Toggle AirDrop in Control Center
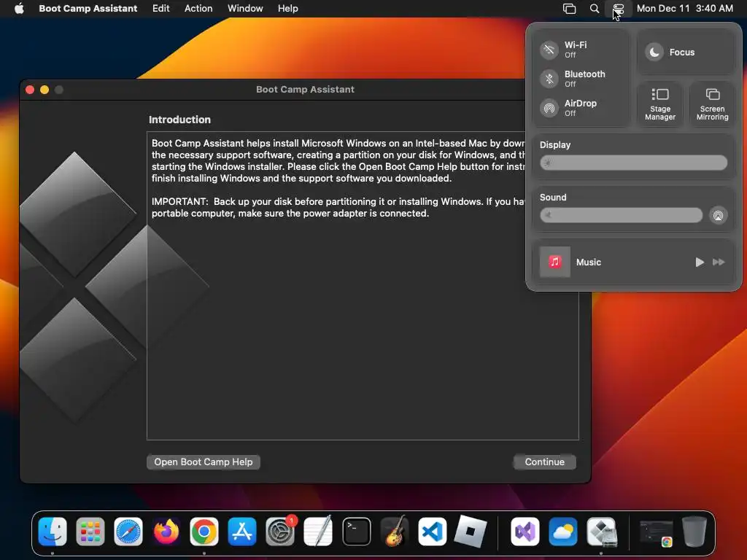 [x=549, y=108]
